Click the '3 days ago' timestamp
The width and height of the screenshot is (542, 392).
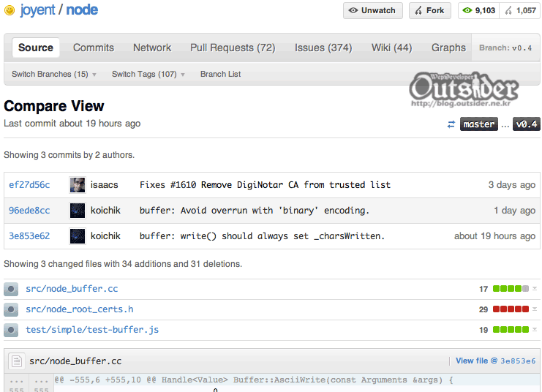pos(511,185)
